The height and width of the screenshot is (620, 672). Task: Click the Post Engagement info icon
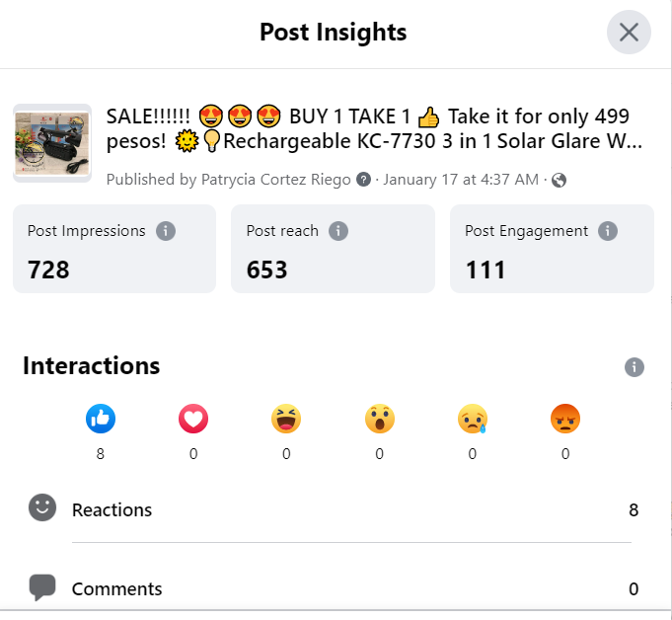click(608, 231)
